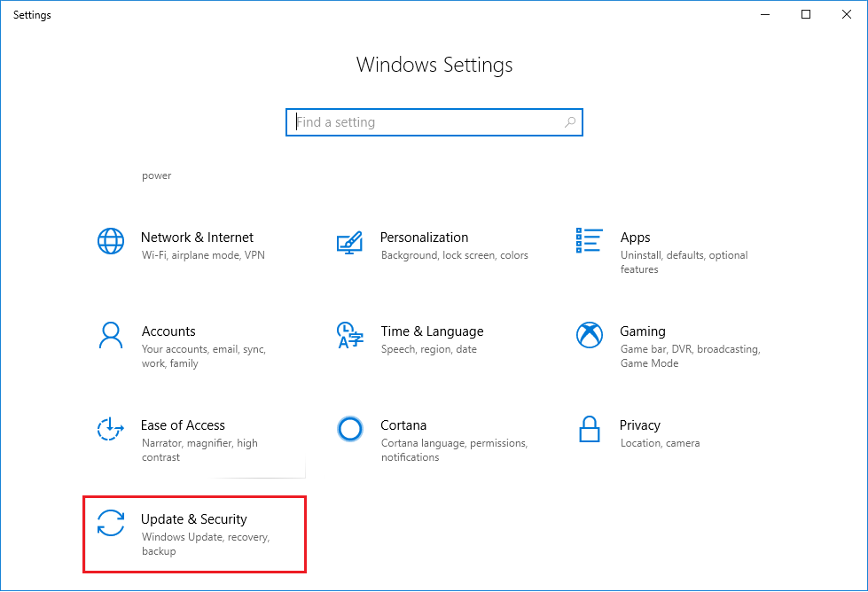Image resolution: width=868 pixels, height=592 pixels.
Task: Click the search magnifier in the search box
Action: coord(569,121)
